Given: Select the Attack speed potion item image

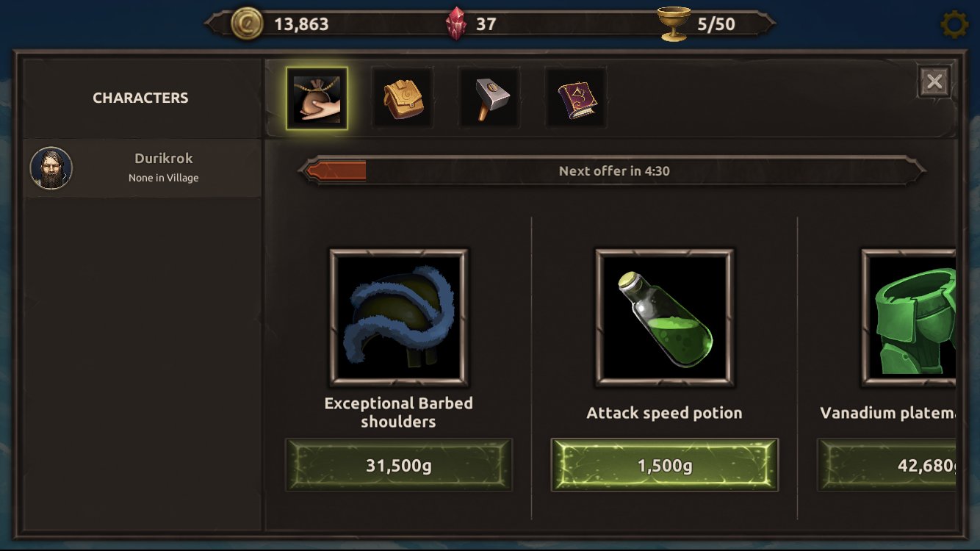Looking at the screenshot, I should (x=665, y=317).
